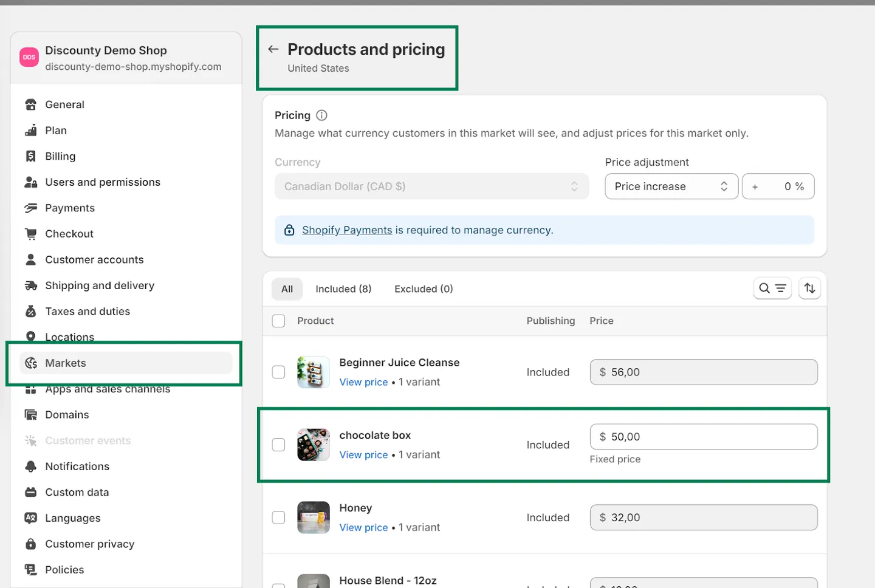Click the Languages icon in sidebar

point(30,518)
